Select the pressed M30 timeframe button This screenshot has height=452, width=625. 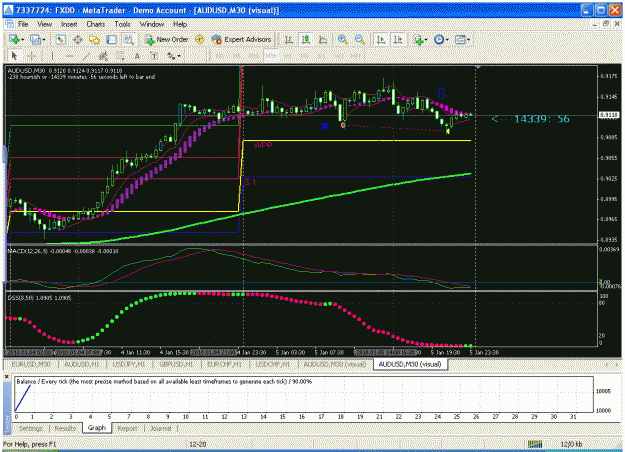(x=271, y=56)
